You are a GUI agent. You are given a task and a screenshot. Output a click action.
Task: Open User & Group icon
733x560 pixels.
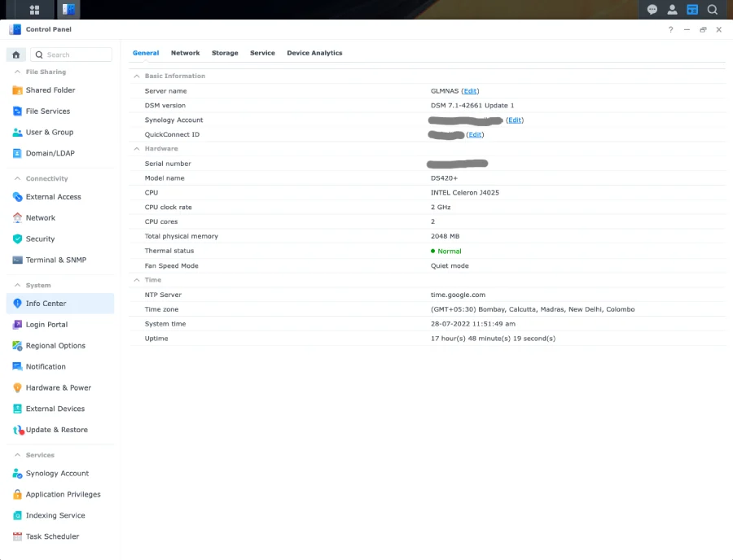tap(17, 132)
